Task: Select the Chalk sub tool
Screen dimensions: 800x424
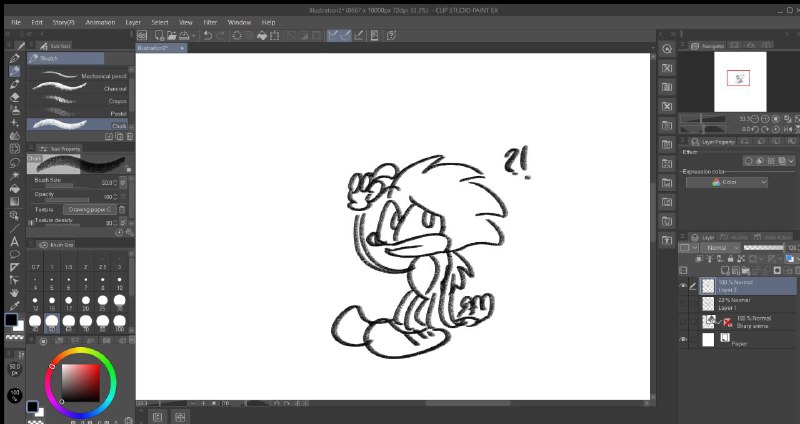Action: (x=77, y=125)
